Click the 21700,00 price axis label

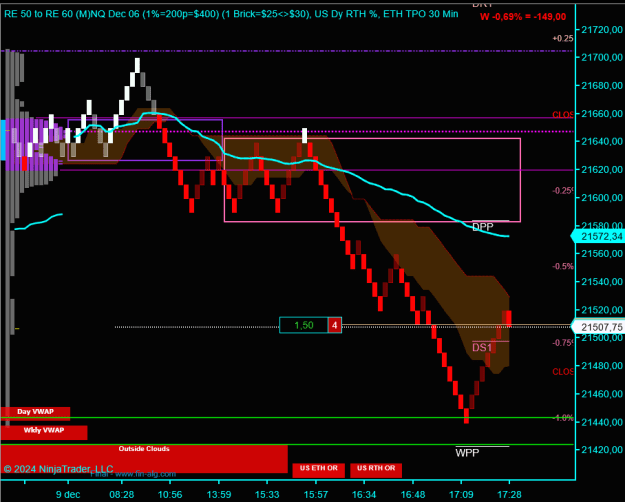pyautogui.click(x=602, y=57)
